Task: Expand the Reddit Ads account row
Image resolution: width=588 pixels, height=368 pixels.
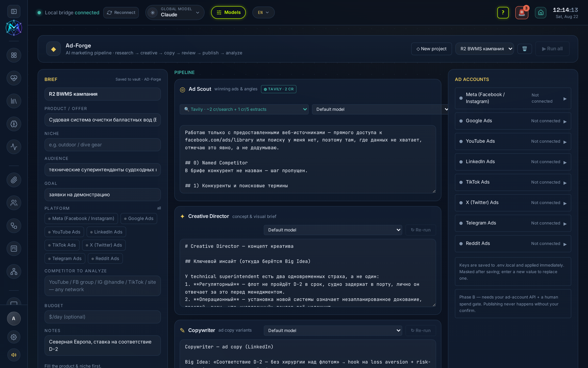Action: 513,243
